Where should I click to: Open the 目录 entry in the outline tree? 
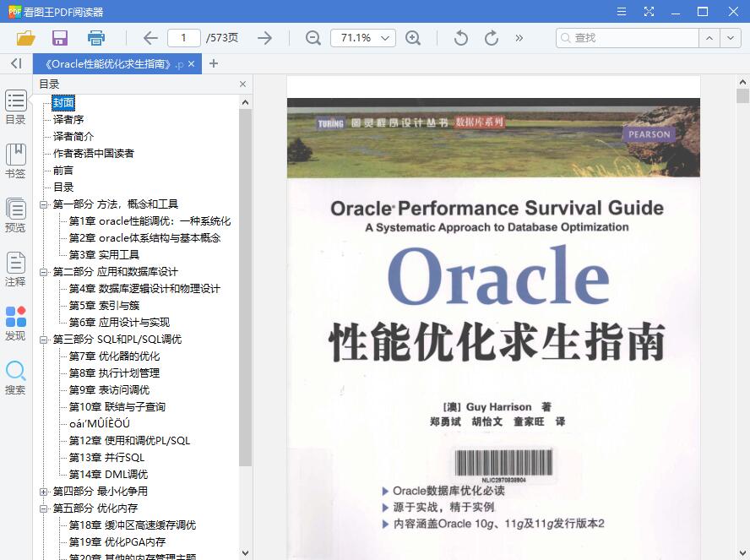pos(63,187)
